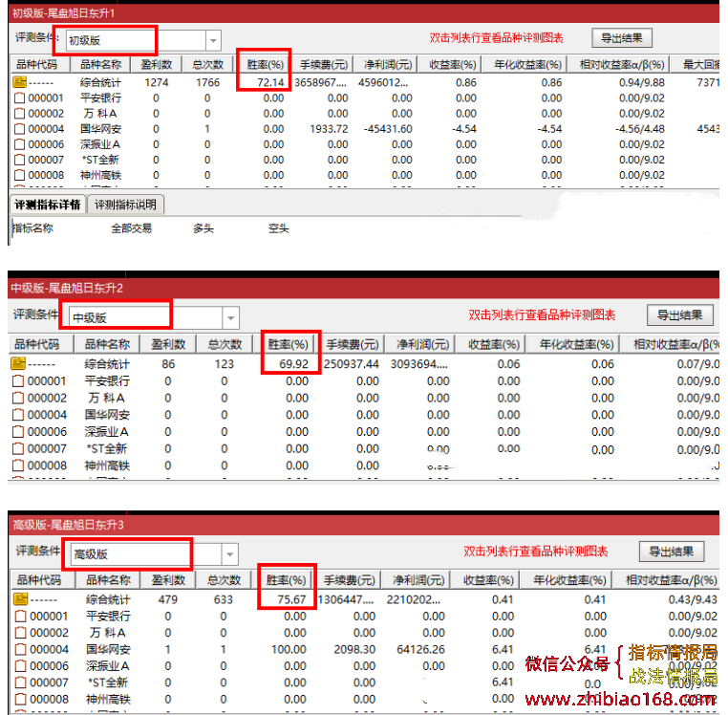The height and width of the screenshot is (715, 728).
Task: Click 总次数 column header in 中级版 window
Action: [225, 344]
